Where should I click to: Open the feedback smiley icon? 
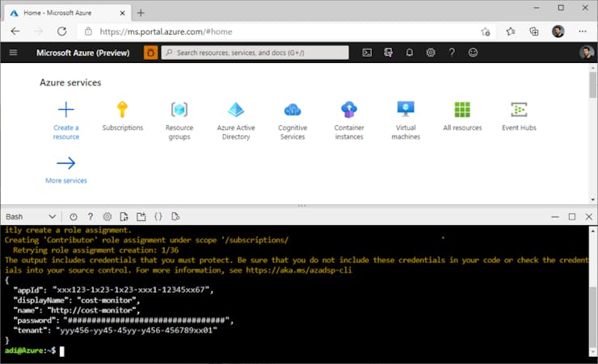point(473,52)
